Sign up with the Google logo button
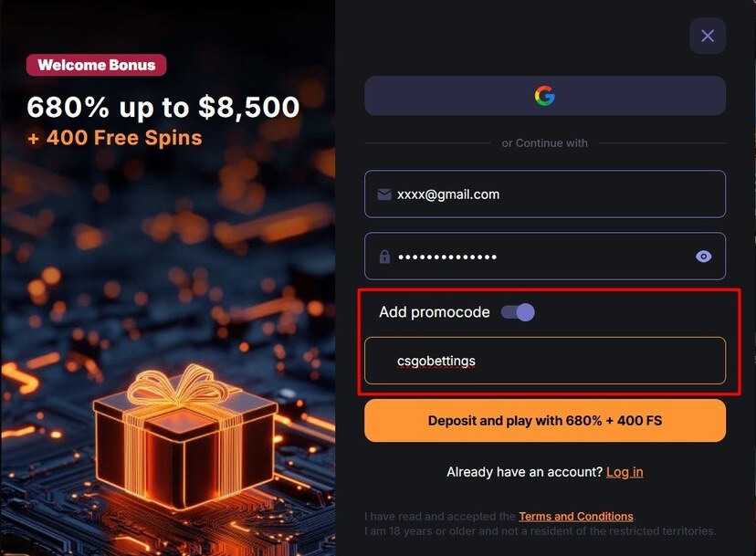Screen dimensions: 756x556 click(x=545, y=96)
